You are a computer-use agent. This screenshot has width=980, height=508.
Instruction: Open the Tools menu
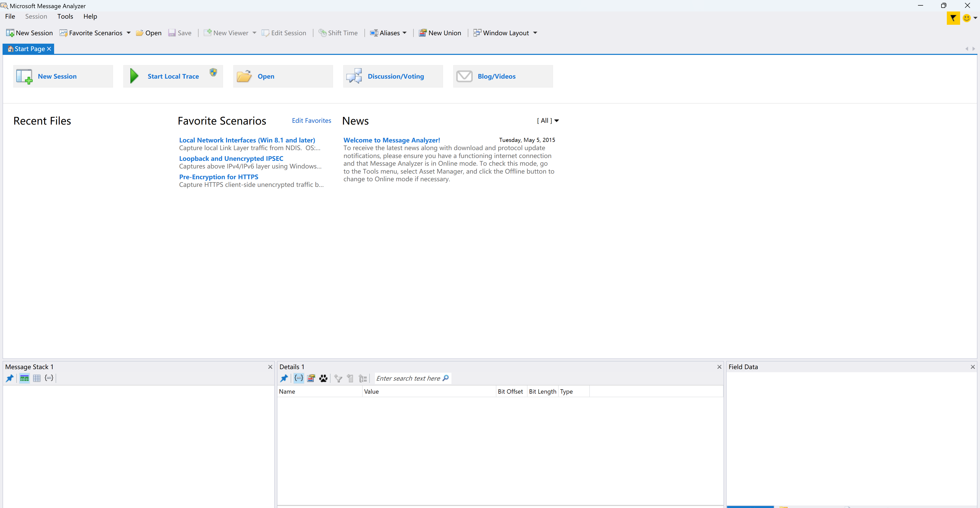tap(65, 16)
